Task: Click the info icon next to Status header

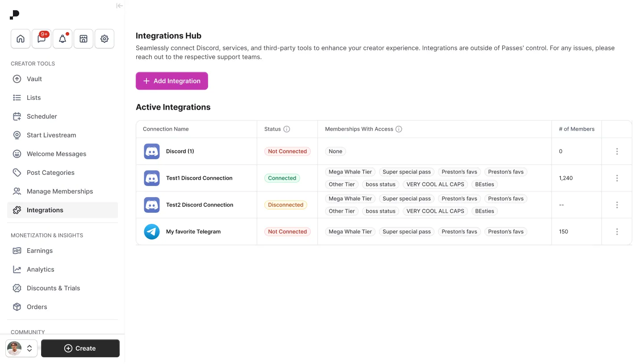Action: point(288,129)
